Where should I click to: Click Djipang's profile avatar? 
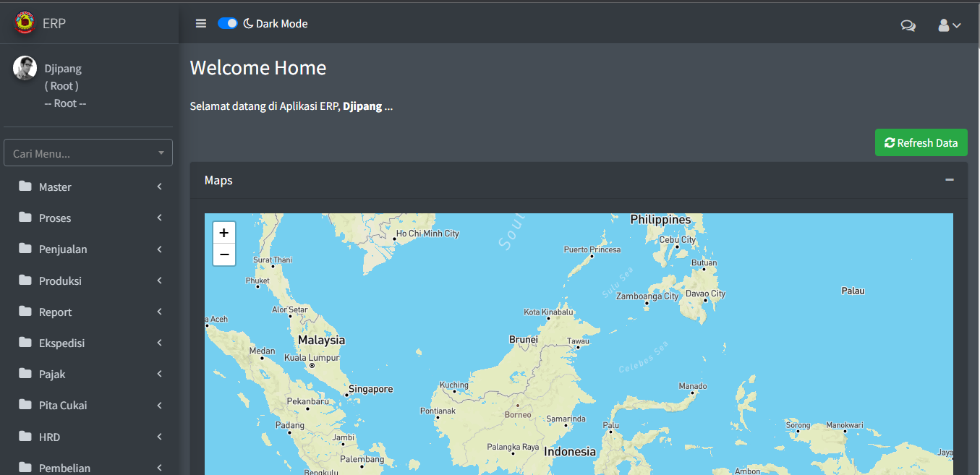[25, 69]
